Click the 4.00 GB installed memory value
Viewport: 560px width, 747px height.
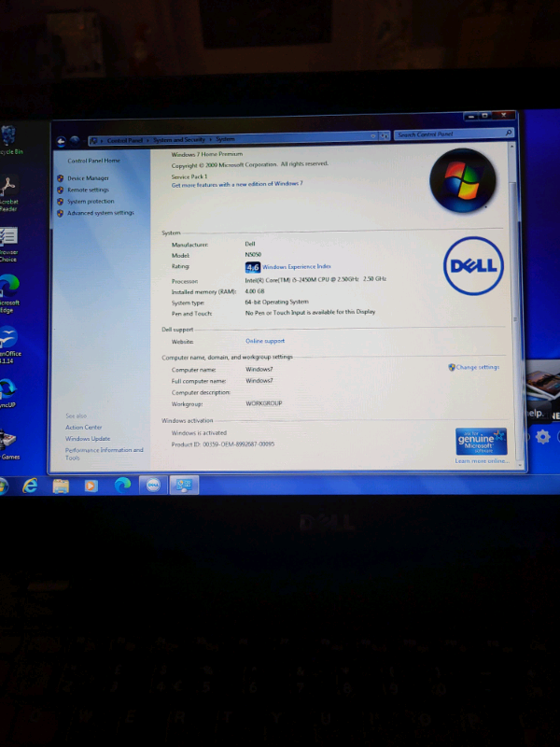(255, 291)
